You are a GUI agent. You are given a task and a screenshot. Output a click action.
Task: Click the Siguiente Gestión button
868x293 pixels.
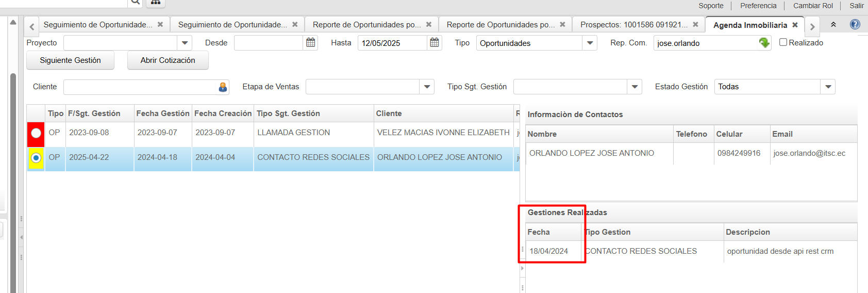coord(70,60)
